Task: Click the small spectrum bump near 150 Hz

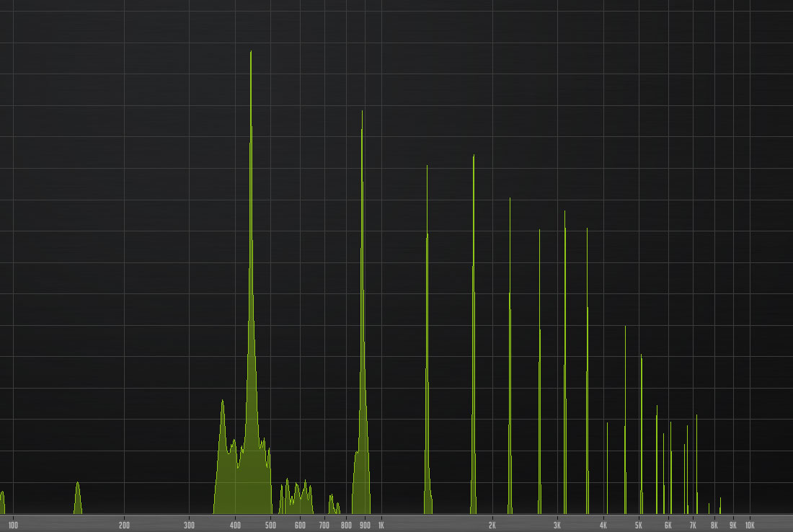Action: 77,498
